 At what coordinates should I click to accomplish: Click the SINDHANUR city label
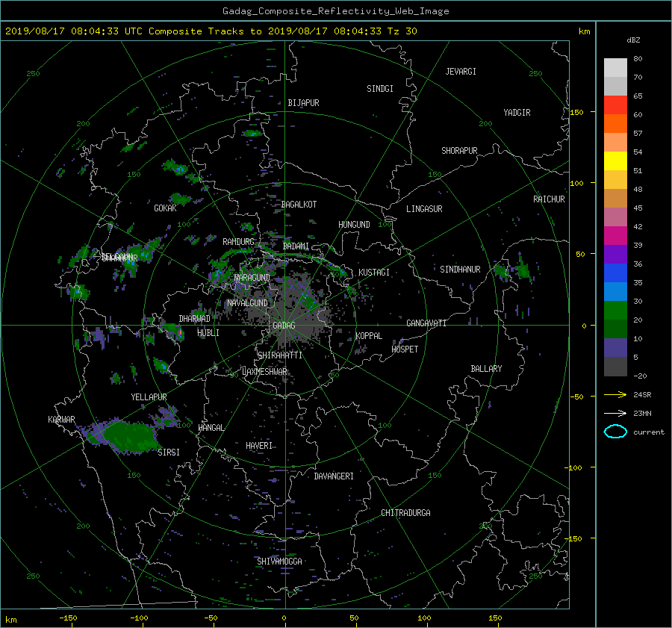coord(460,270)
